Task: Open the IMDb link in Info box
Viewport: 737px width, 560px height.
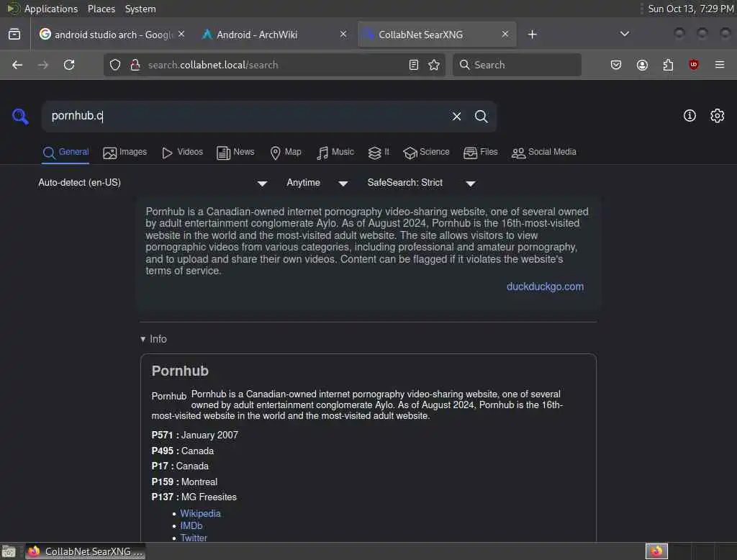Action: click(x=191, y=525)
